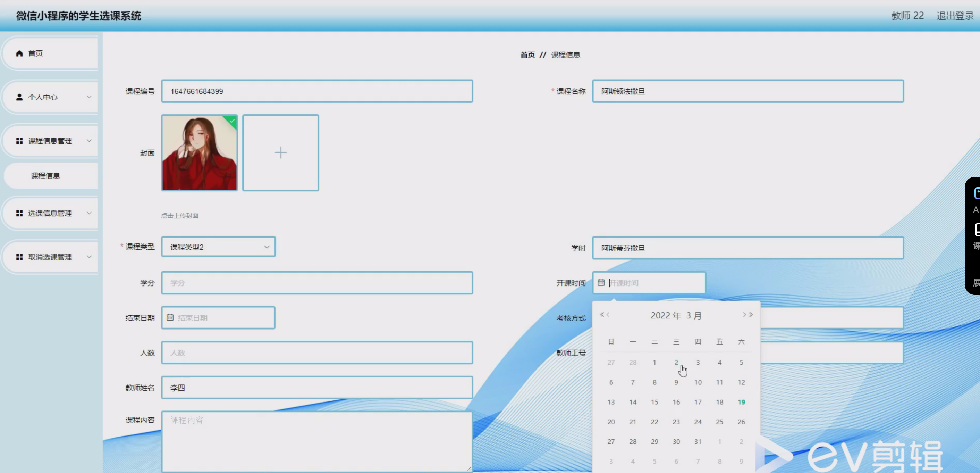Click the 教师 22 user label
Image resolution: width=980 pixels, height=473 pixels.
coord(907,16)
